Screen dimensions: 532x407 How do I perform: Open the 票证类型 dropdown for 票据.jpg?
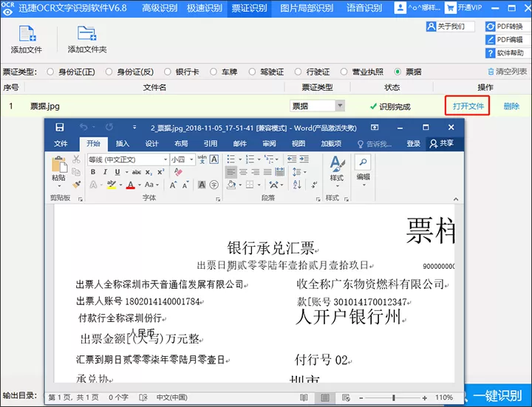340,106
